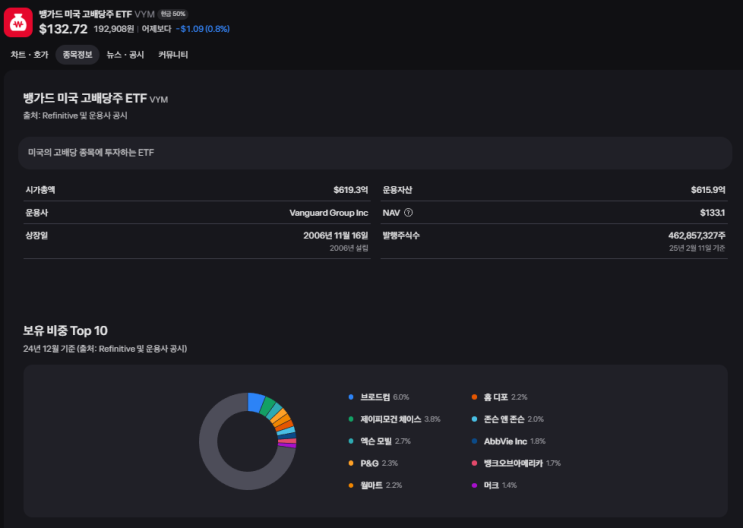Click the NAV help question mark icon
The width and height of the screenshot is (743, 528).
[408, 213]
